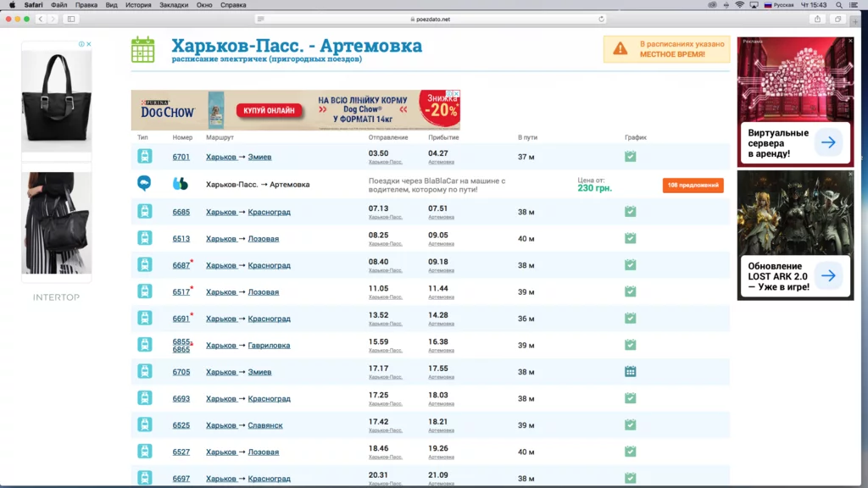Click the green calendar page logo
This screenshot has width=868, height=488.
[142, 49]
